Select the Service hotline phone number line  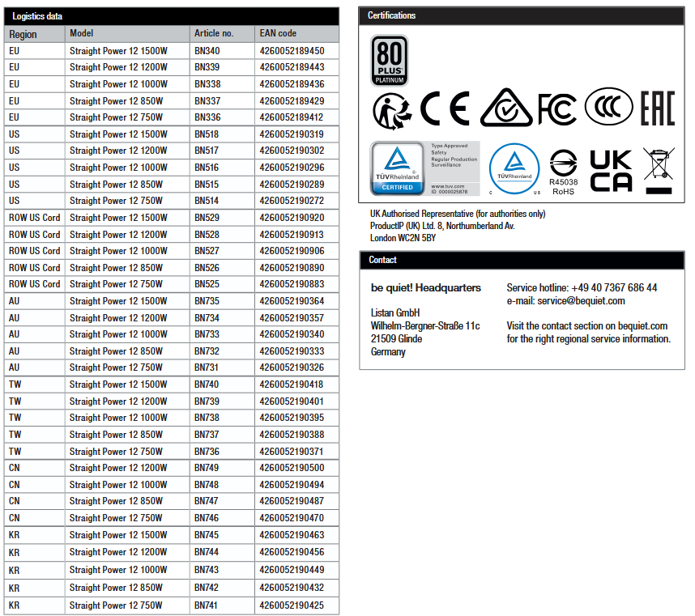(x=582, y=288)
